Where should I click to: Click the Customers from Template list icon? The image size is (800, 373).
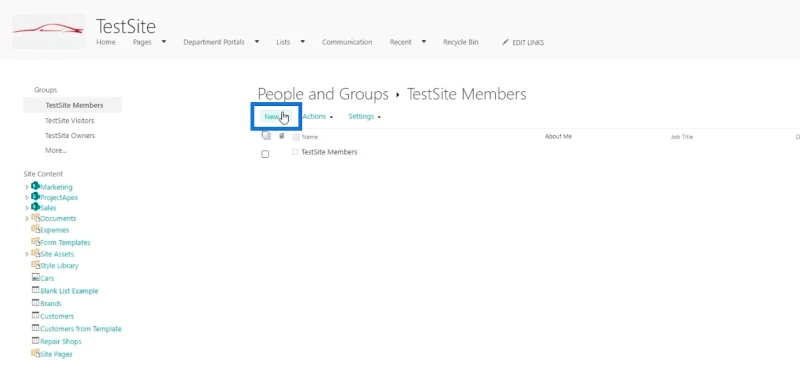point(36,328)
